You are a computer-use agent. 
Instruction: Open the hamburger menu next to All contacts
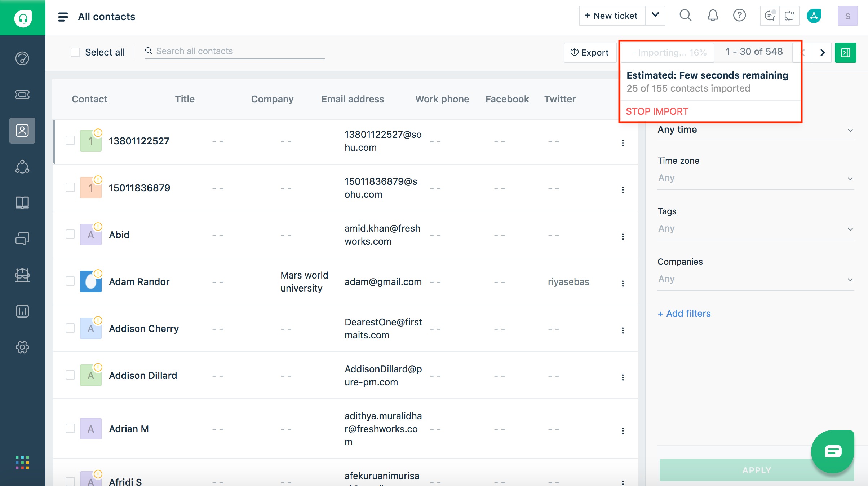[63, 17]
